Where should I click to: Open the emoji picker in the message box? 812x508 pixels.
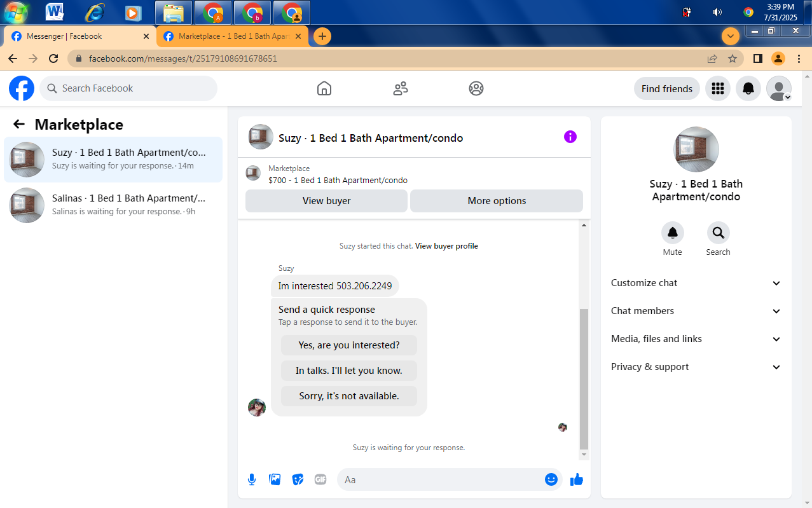[x=551, y=479]
